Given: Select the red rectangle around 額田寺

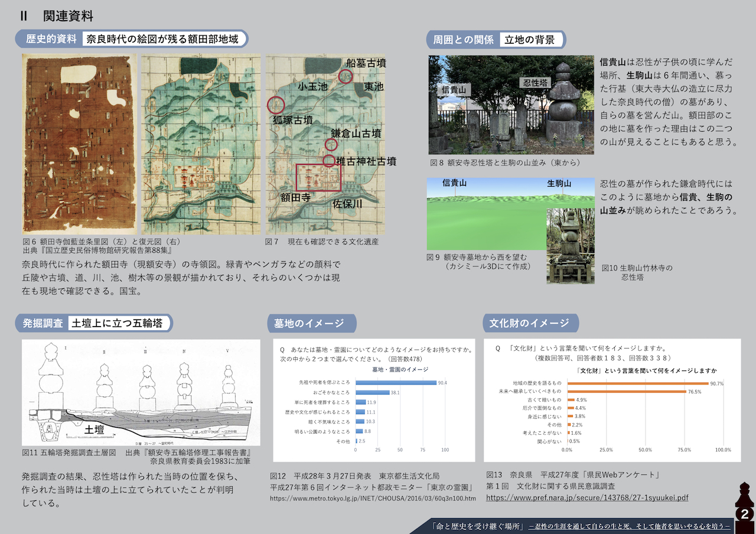Looking at the screenshot, I should point(318,178).
